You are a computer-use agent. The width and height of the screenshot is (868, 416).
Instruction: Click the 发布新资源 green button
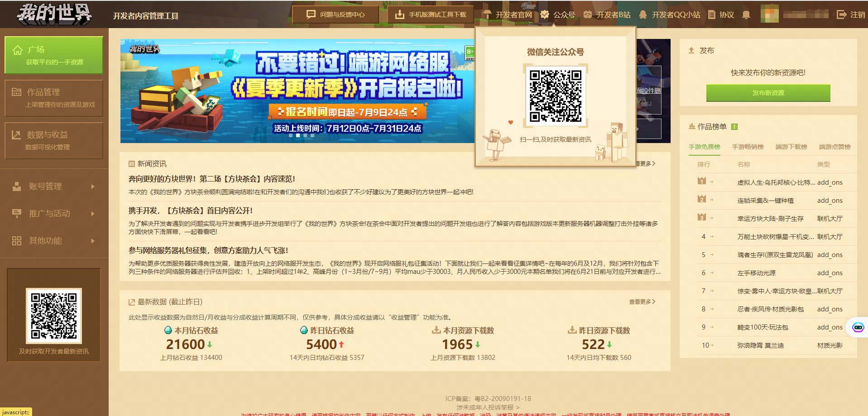768,93
